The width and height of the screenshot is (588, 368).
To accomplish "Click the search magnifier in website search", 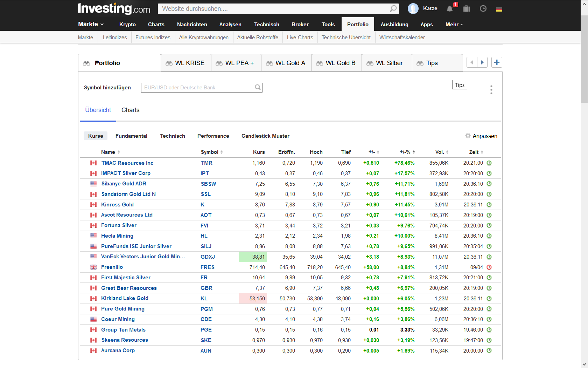I will coord(393,9).
